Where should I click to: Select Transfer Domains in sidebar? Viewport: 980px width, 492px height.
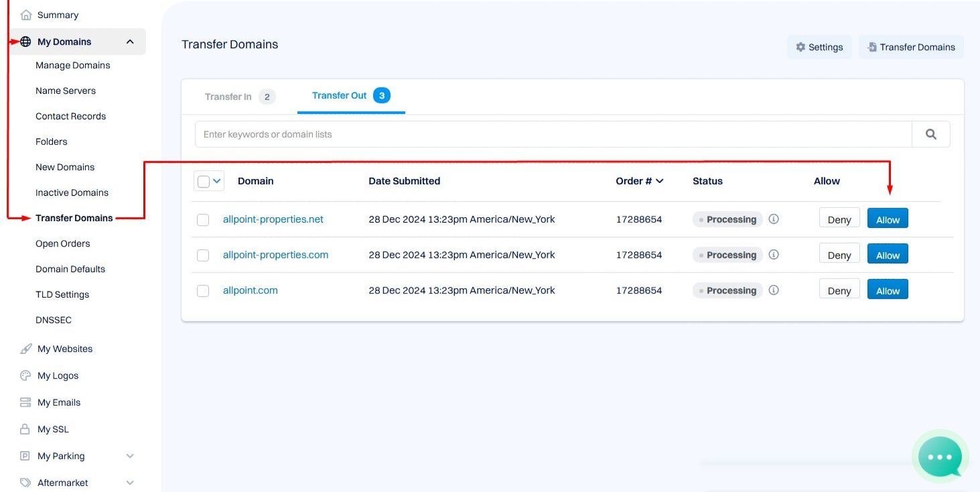pos(74,218)
